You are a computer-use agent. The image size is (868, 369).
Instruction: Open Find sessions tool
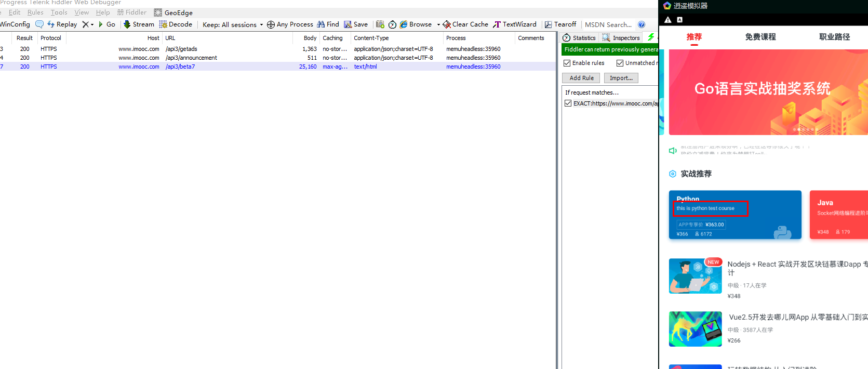pyautogui.click(x=328, y=24)
